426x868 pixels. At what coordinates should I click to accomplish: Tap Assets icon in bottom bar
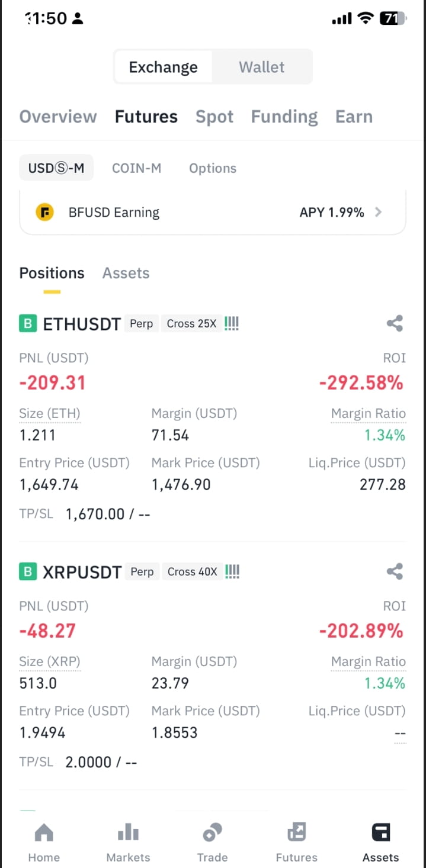pyautogui.click(x=380, y=833)
